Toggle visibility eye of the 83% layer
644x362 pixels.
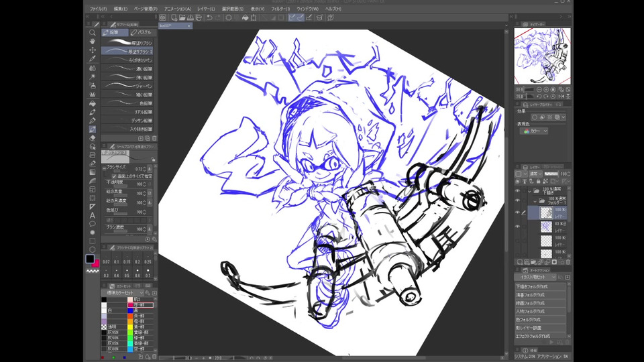pyautogui.click(x=517, y=227)
